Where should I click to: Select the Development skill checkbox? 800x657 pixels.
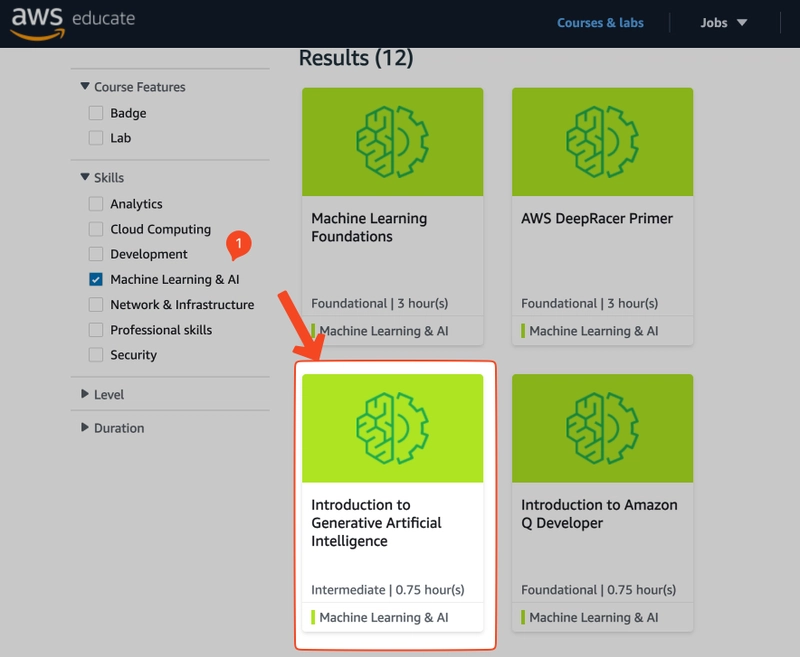(x=96, y=254)
